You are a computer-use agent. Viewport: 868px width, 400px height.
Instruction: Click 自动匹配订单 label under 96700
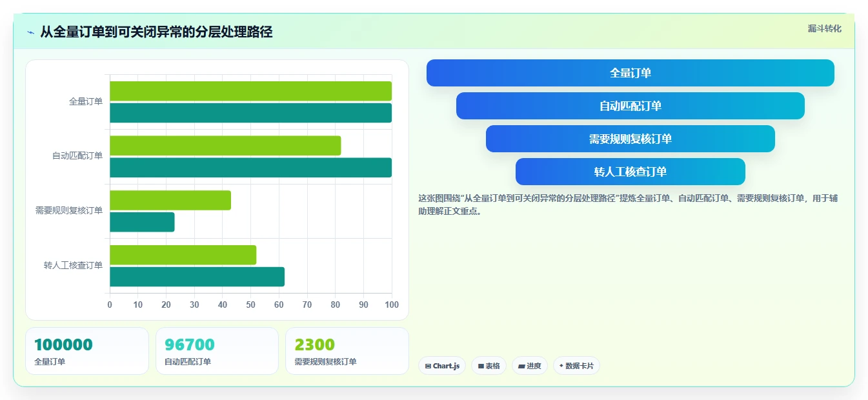tap(188, 362)
